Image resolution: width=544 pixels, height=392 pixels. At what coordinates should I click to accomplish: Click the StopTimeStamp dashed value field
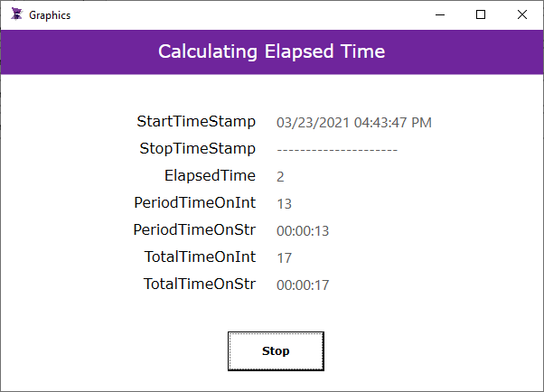337,150
